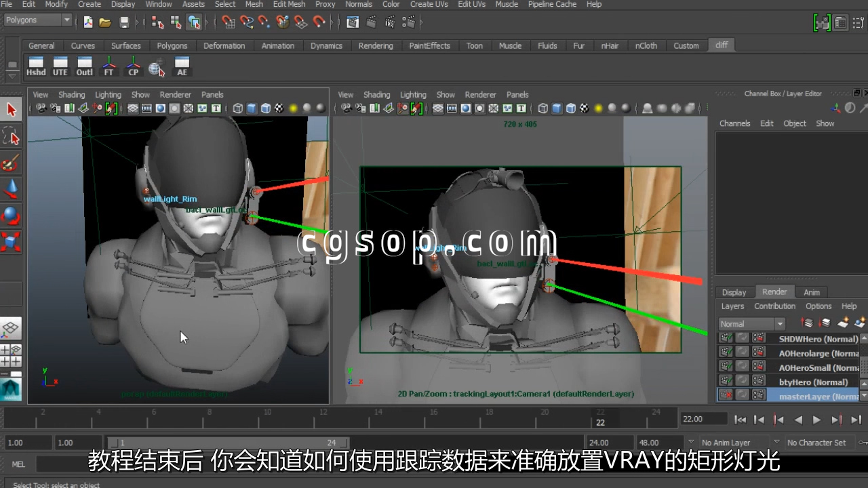The image size is (868, 488).
Task: Open render settings icon
Action: [x=409, y=22]
